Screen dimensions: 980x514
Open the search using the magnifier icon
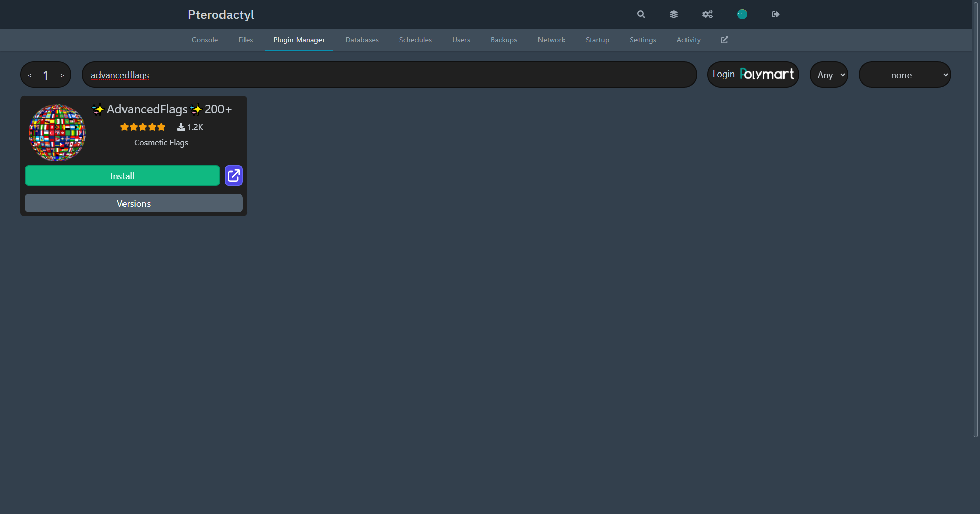click(x=640, y=14)
